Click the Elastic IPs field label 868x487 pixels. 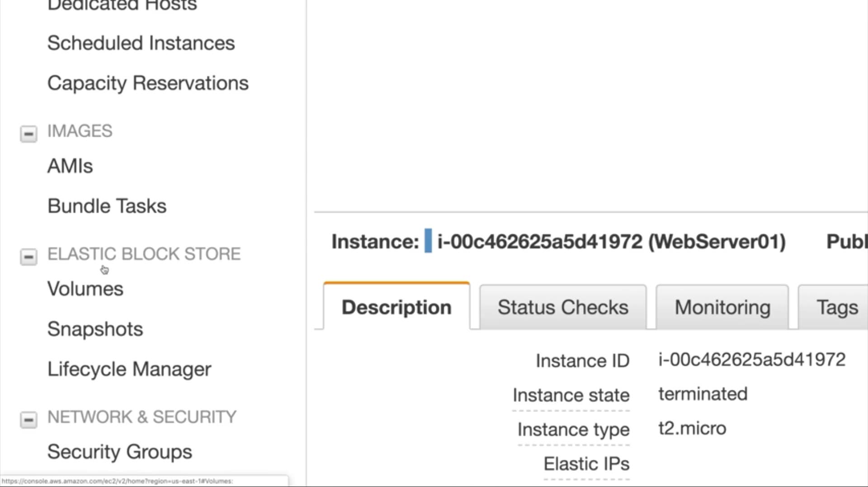(586, 464)
